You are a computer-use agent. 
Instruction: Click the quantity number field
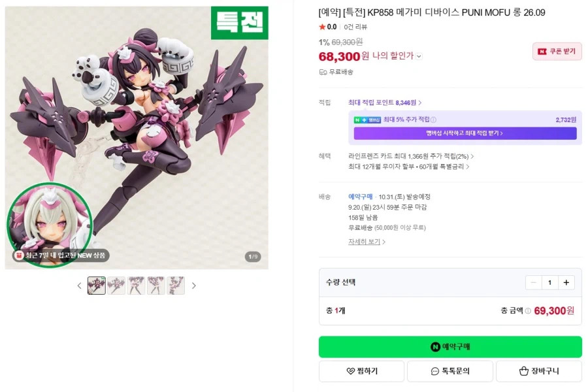pos(549,282)
